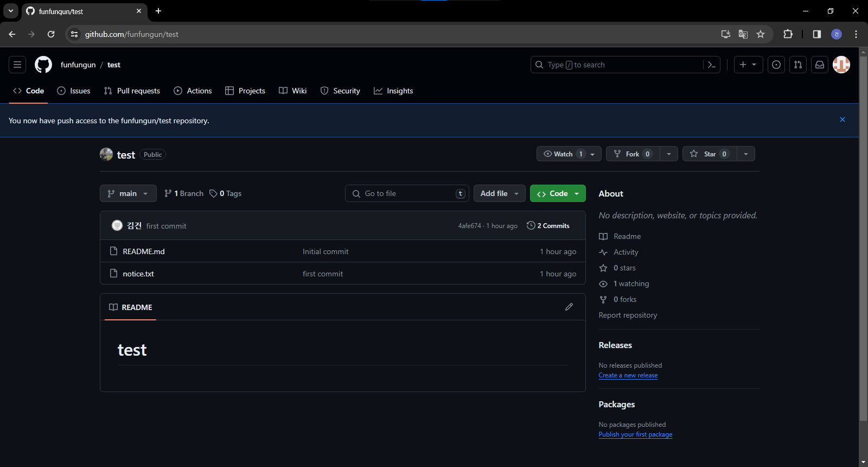The height and width of the screenshot is (467, 868).
Task: Open the Add file dropdown
Action: [500, 193]
